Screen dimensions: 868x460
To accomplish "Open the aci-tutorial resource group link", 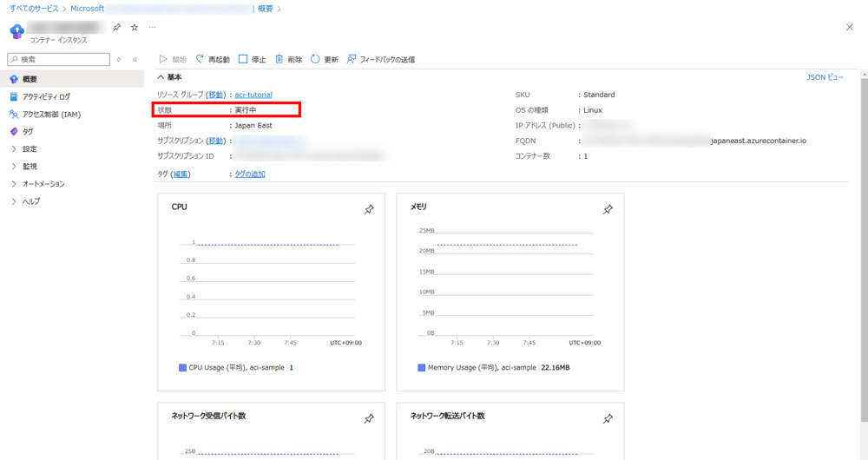I will pyautogui.click(x=253, y=95).
